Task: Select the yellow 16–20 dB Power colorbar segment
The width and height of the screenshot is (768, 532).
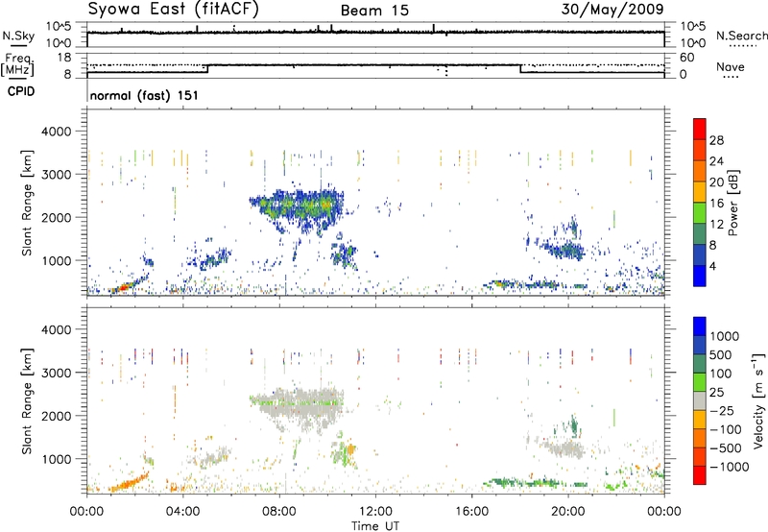Action: point(700,191)
